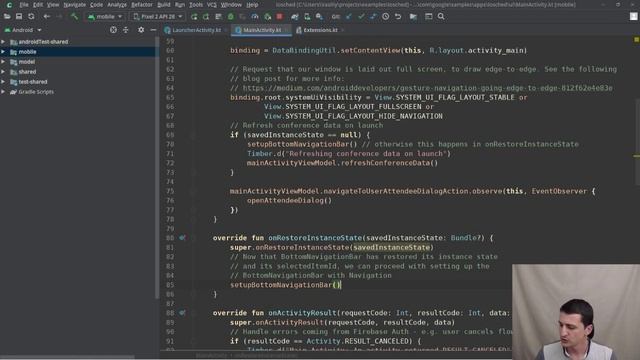640x360 pixels.
Task: Open the Refactor menu
Action: point(142,5)
